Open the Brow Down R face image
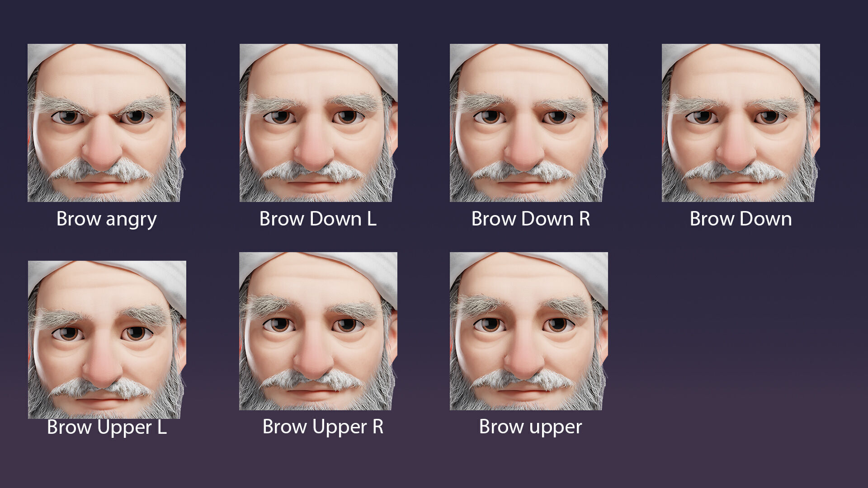868x488 pixels. 528,122
